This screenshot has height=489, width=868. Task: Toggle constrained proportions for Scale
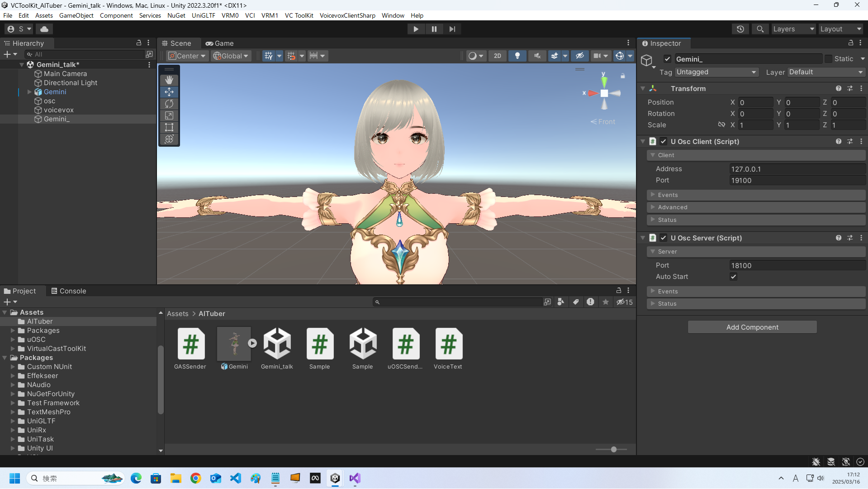[721, 125]
